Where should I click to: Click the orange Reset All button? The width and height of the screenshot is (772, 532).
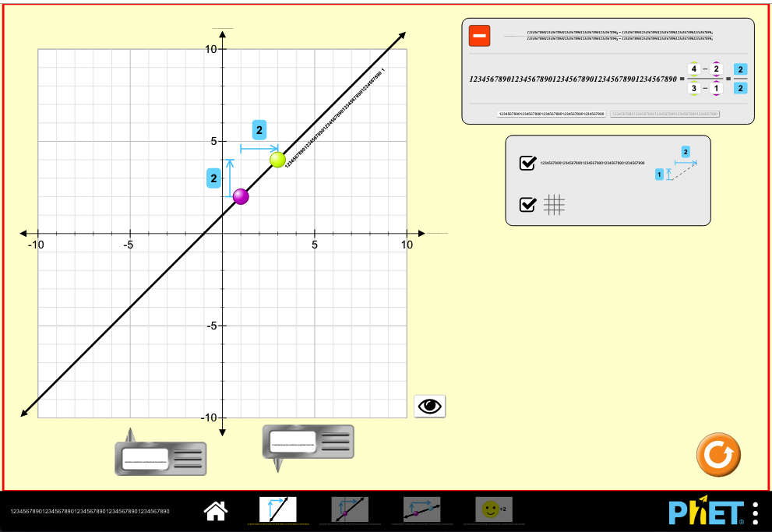pos(719,455)
